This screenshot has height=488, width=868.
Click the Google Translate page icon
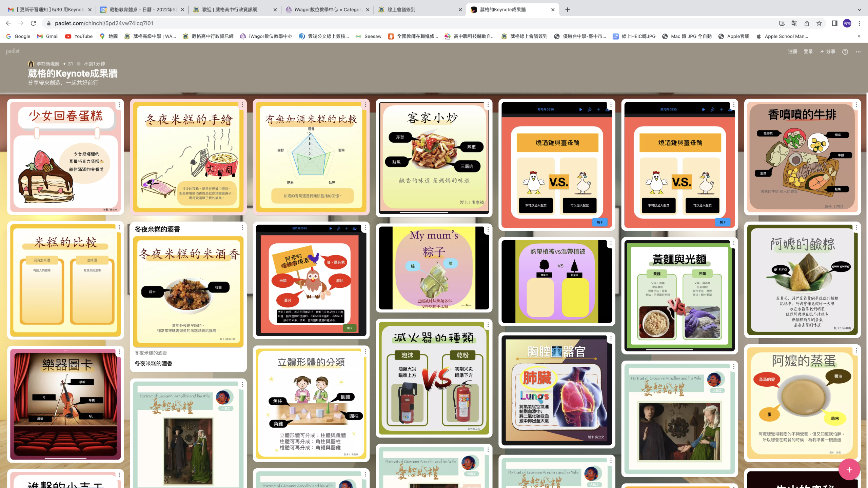click(794, 23)
